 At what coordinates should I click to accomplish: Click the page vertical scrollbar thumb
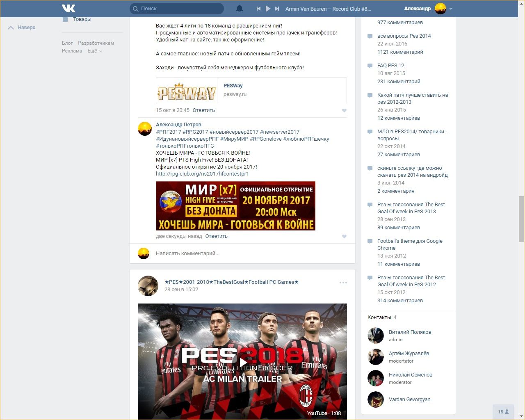[521, 219]
